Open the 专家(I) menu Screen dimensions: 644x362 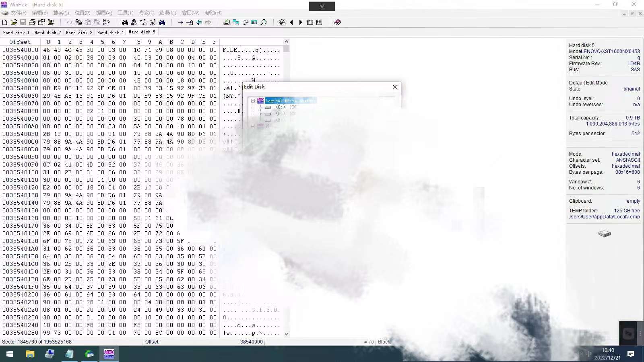click(x=147, y=13)
